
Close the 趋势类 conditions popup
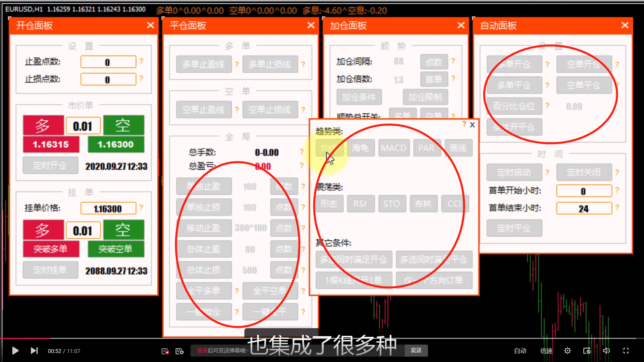coord(472,125)
